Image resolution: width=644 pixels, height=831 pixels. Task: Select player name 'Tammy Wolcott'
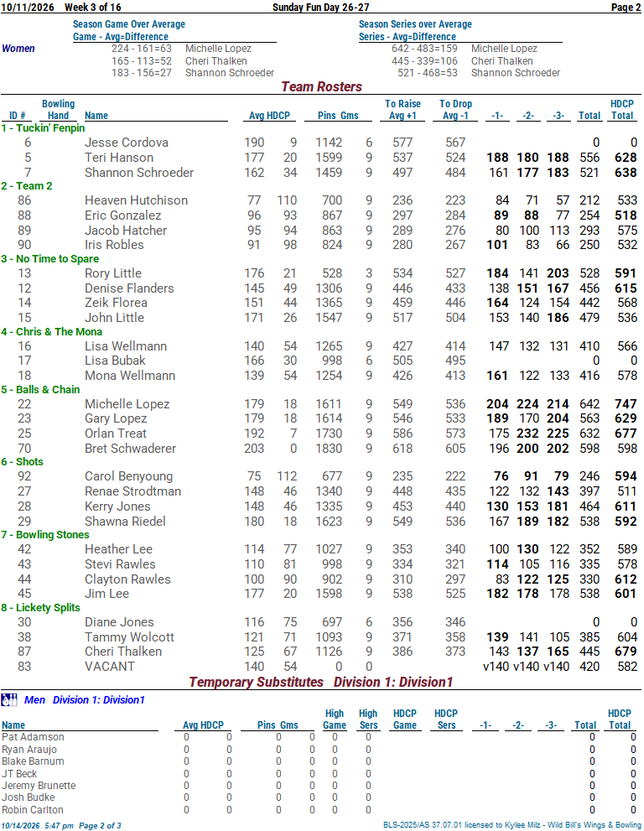[x=129, y=637]
